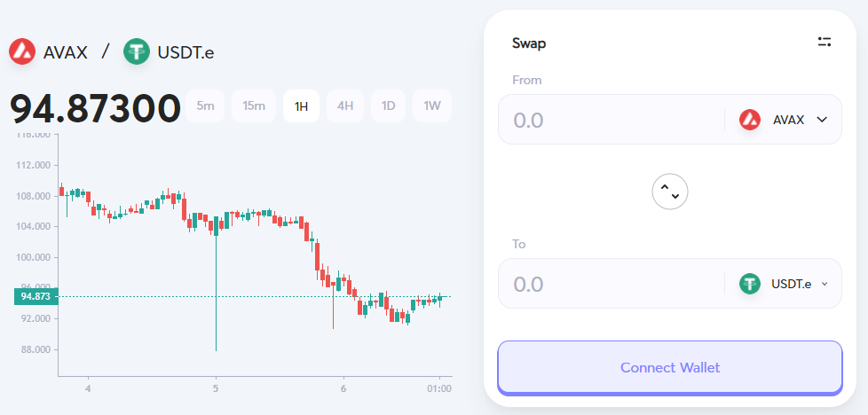
Task: Click the long-wick candle at date 5
Action: (216, 284)
